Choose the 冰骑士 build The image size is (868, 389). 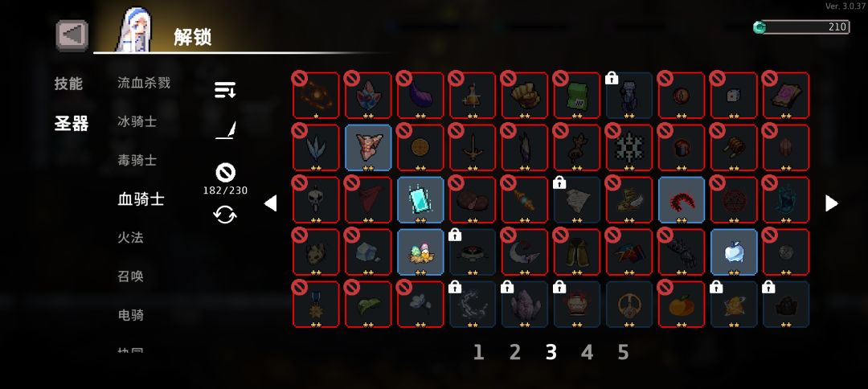click(x=137, y=121)
